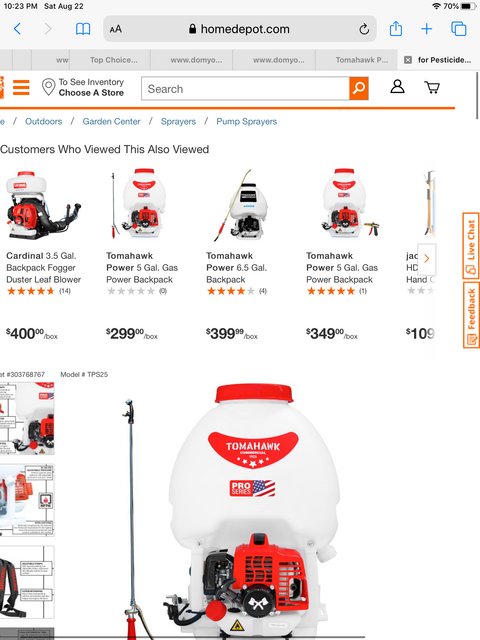Open the AA reader text size menu
Screen dimensions: 480x640
(x=116, y=29)
